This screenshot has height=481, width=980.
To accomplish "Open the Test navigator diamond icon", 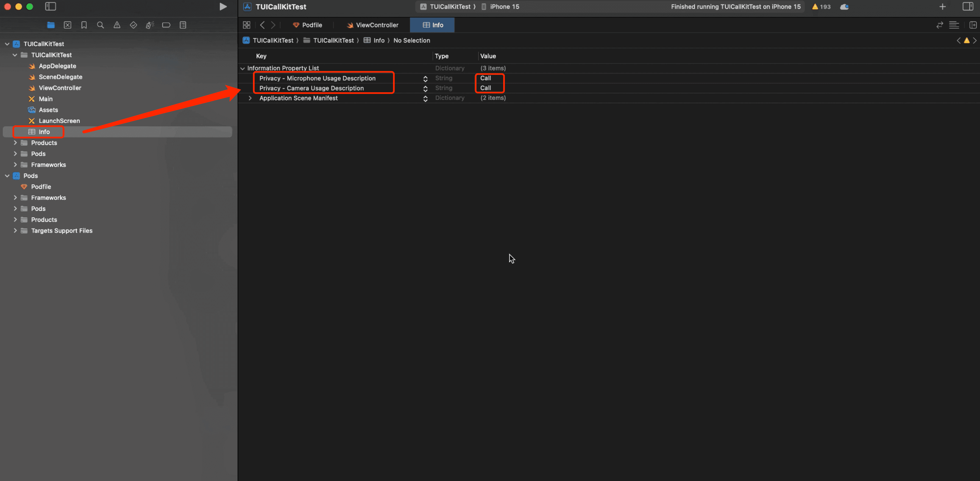I will [x=133, y=25].
